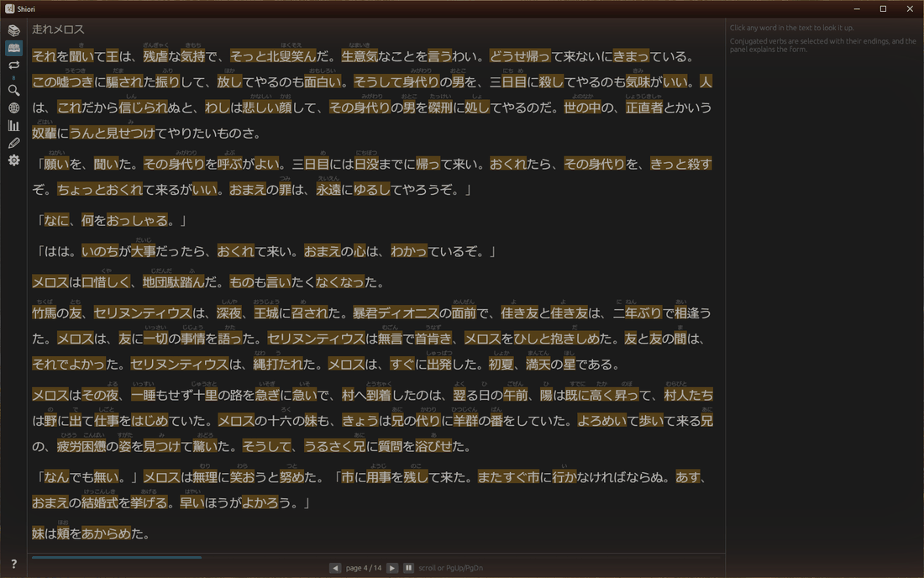Click the page 4 / 14 indicator
Screen dimensions: 924x578
click(364, 568)
